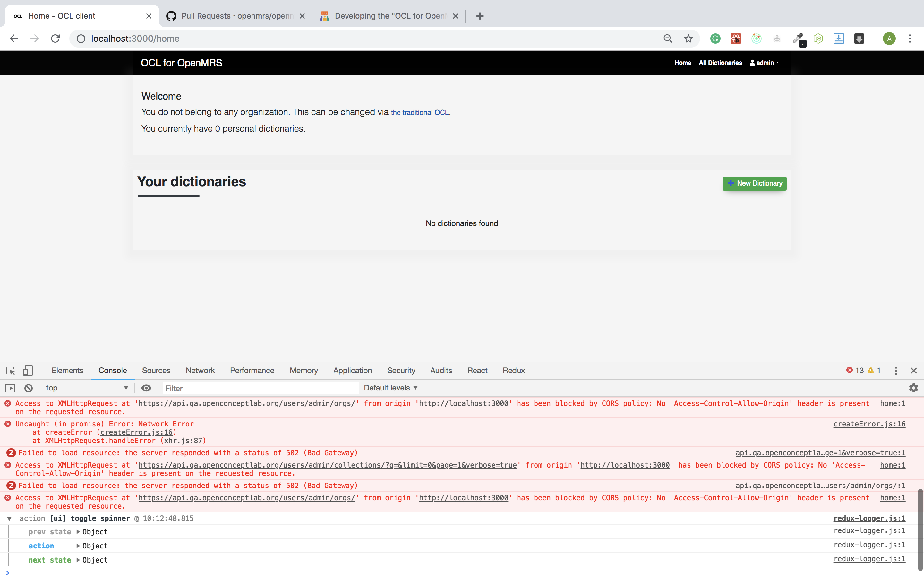Viewport: 924px width, 578px height.
Task: Click the zoom magnifier icon in address bar
Action: pos(667,39)
